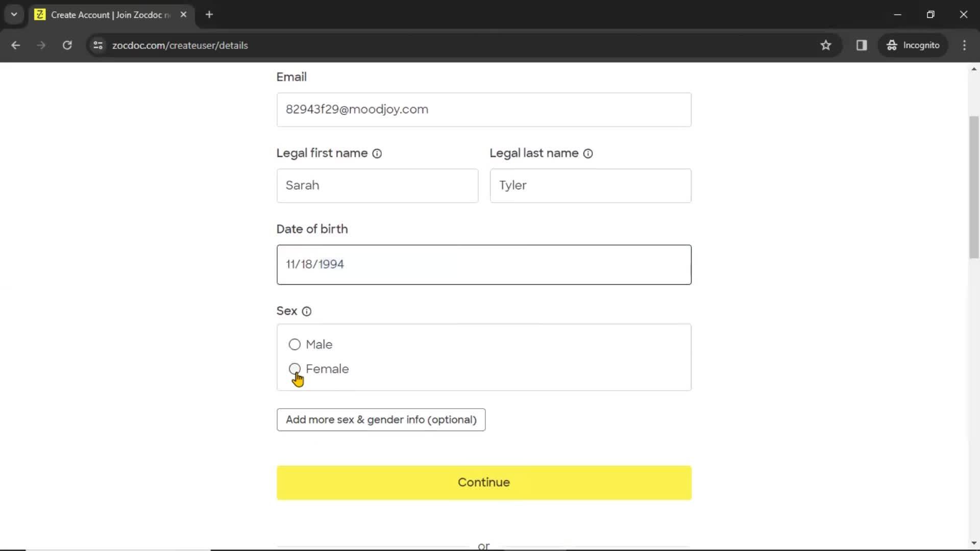Image resolution: width=980 pixels, height=551 pixels.
Task: Click the Legal first name field
Action: pos(377,186)
